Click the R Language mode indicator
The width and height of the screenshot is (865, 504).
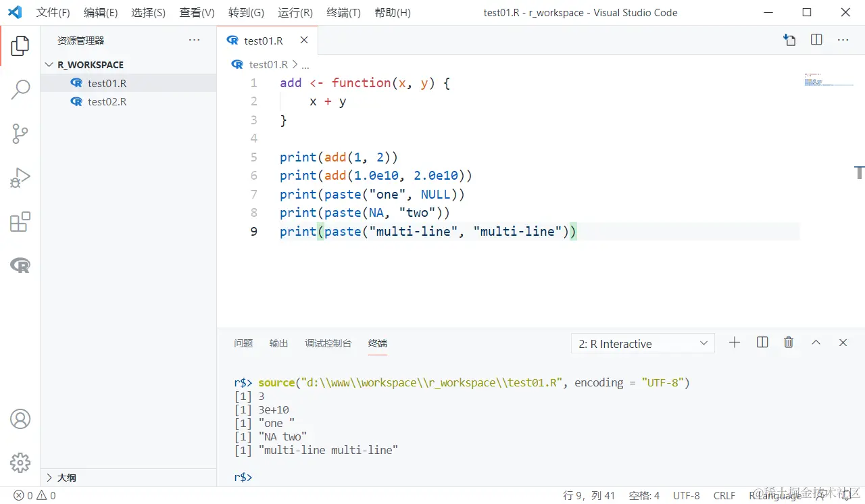click(x=775, y=495)
